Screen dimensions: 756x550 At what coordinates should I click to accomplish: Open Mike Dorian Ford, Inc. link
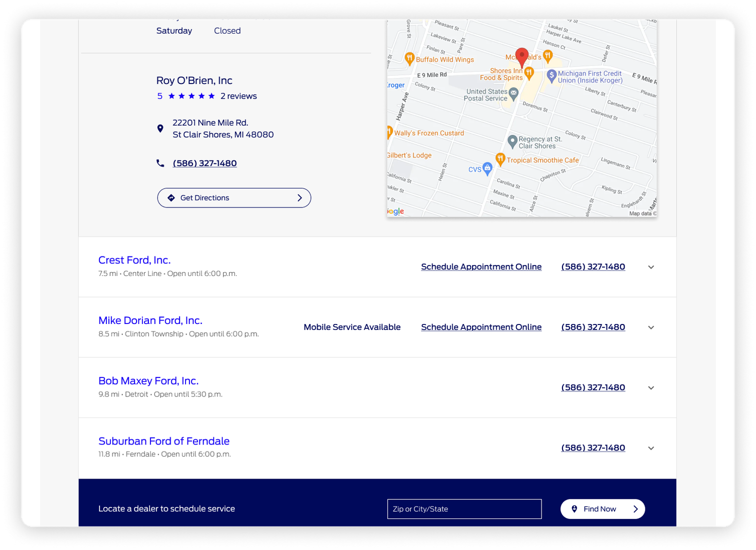pos(150,320)
